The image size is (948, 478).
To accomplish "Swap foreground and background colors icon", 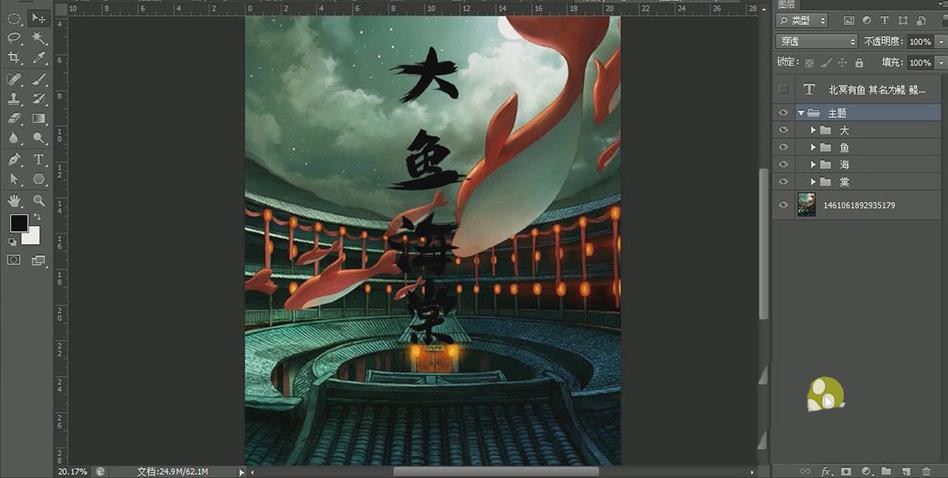I will pos(37,216).
